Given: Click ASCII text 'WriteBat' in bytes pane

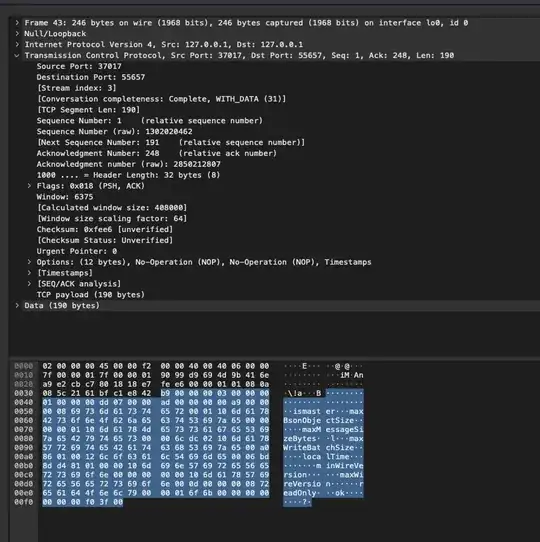Looking at the screenshot, I should [302, 448].
